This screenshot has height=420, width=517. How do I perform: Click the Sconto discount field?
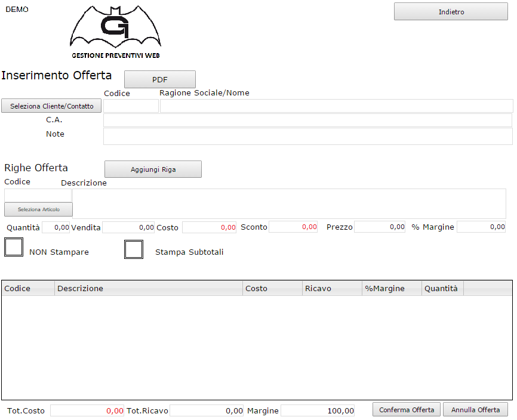click(293, 227)
